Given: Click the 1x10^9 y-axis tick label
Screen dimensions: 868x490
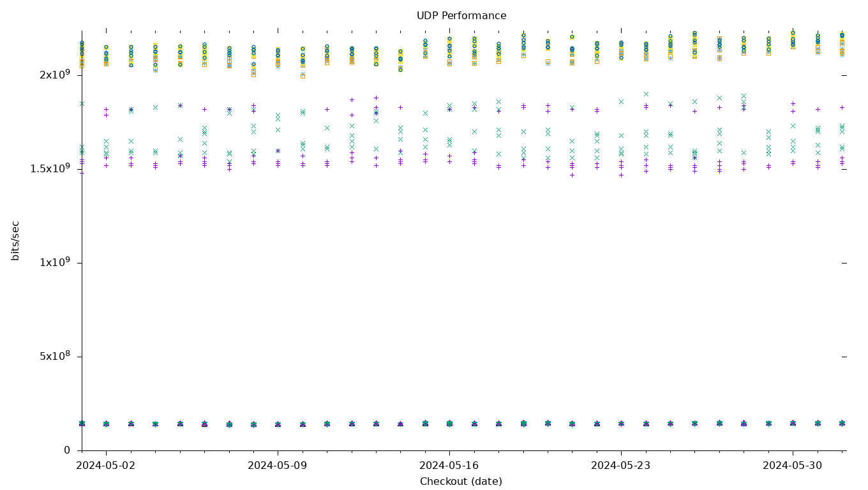Looking at the screenshot, I should (x=55, y=262).
